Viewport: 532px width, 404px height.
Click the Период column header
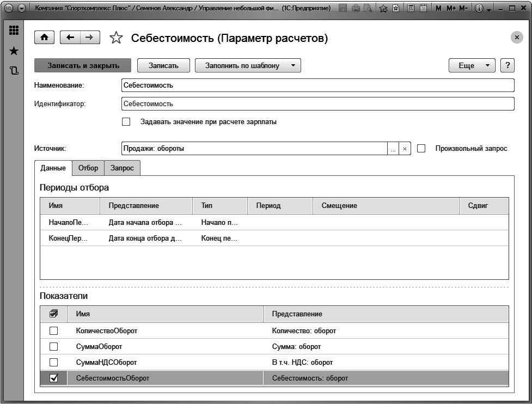tap(280, 206)
